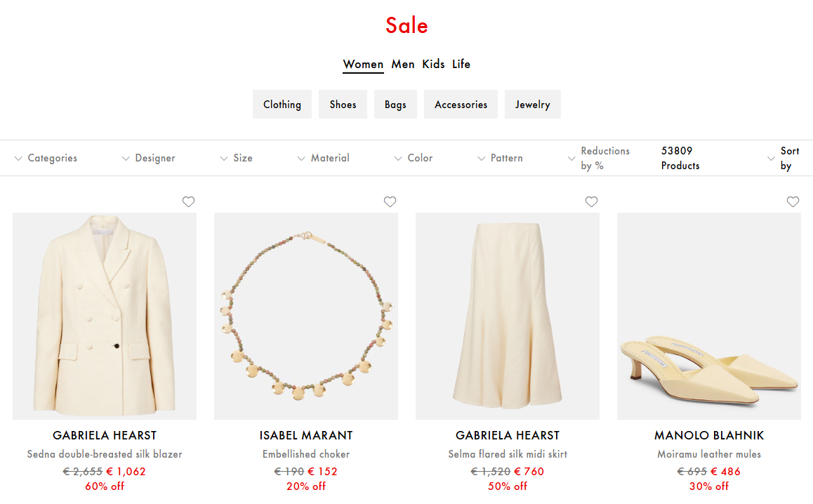Open the Color filter dropdown
813x504 pixels.
coord(413,158)
